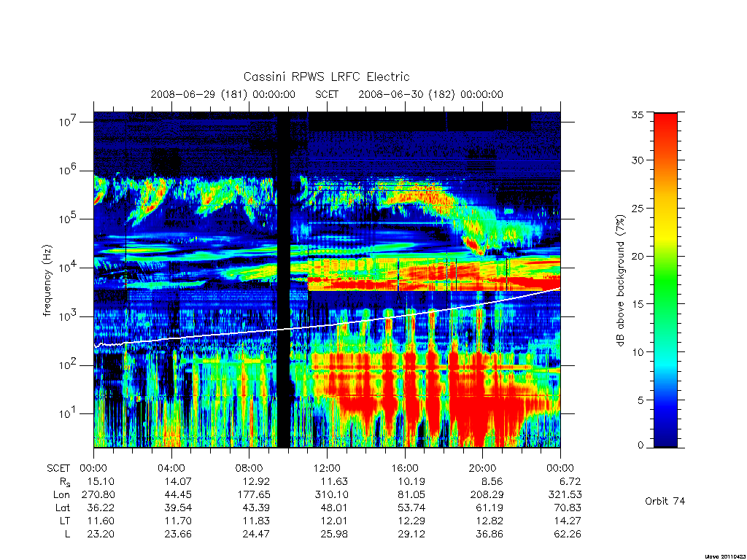The image size is (747, 560).
Task: Click the latitude value "36.22"
Action: point(101,508)
